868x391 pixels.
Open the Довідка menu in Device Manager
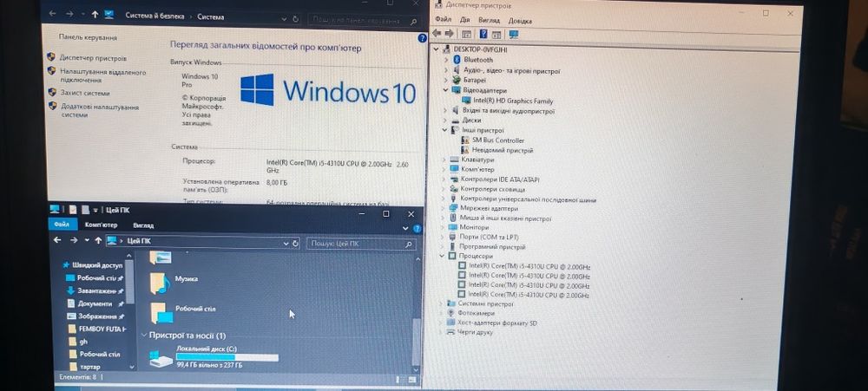520,21
